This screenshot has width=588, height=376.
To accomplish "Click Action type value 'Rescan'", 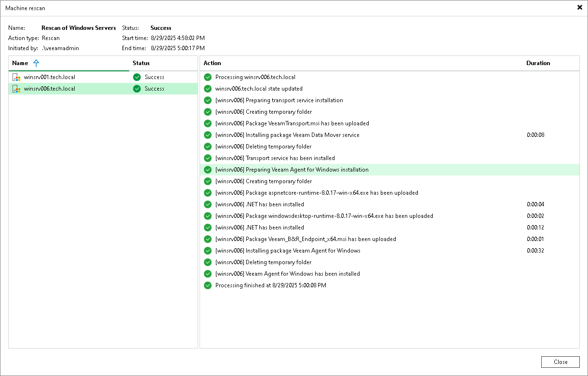I will click(x=51, y=38).
